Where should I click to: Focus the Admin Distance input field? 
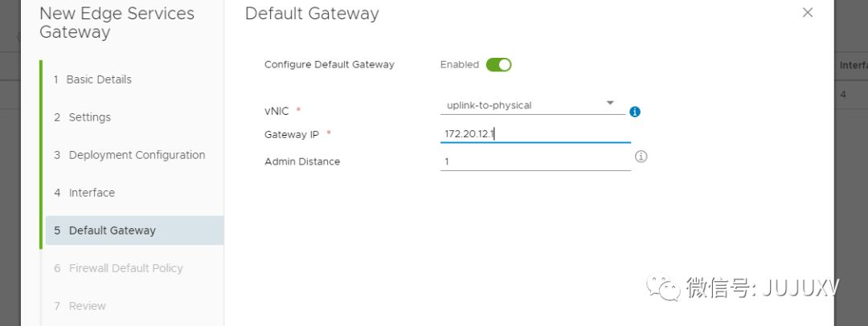click(534, 161)
